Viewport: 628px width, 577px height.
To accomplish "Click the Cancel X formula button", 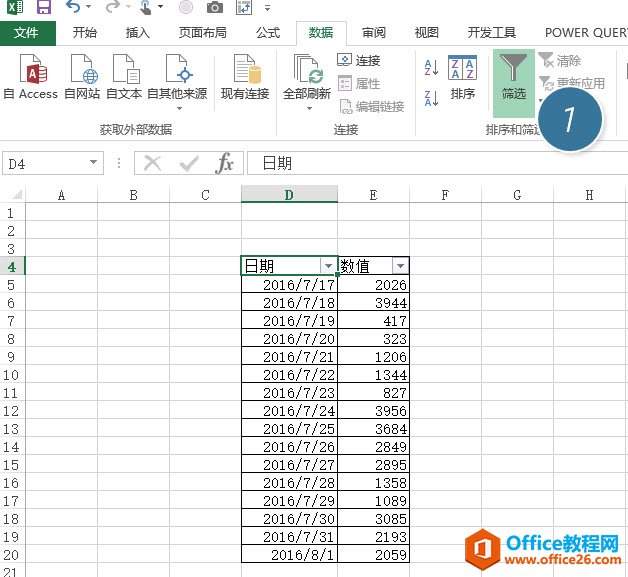I will (x=153, y=163).
